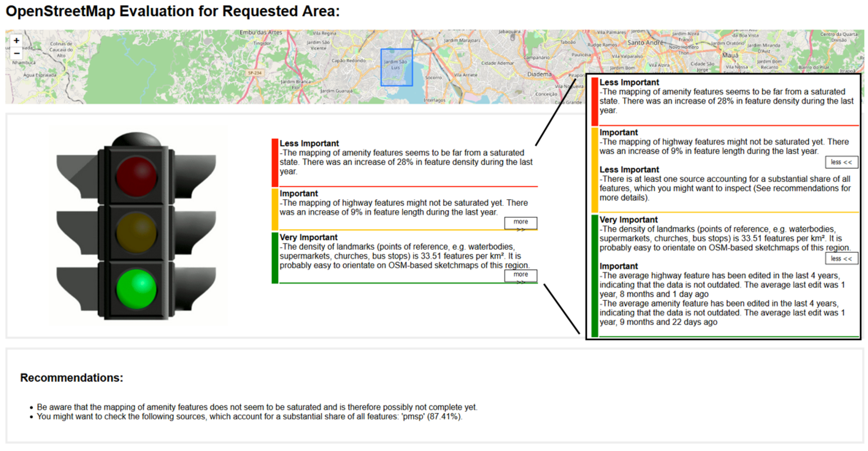
Task: Click the Recommendations heading
Action: [x=72, y=378]
